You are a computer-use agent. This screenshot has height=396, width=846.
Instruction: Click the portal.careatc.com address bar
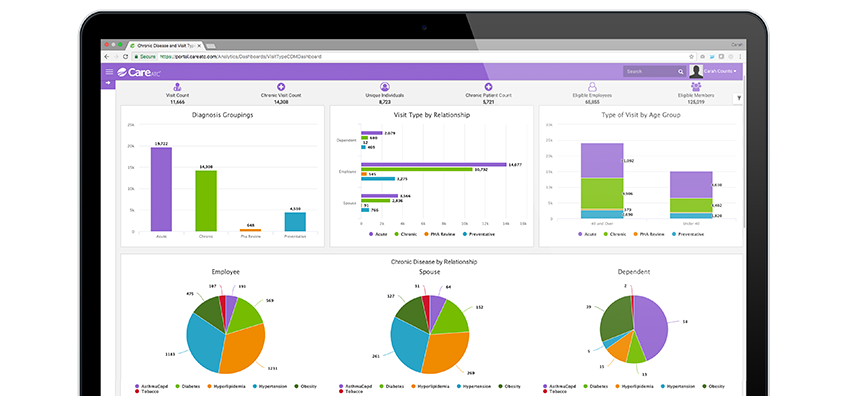241,56
